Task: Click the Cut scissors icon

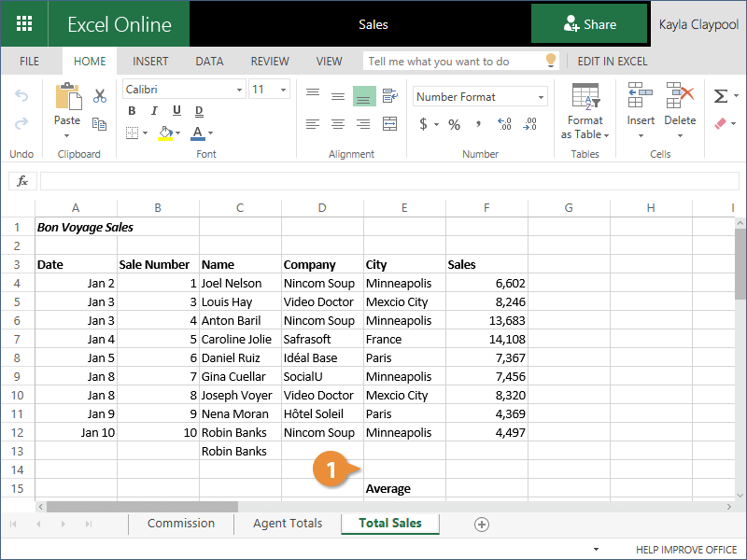Action: tap(100, 96)
